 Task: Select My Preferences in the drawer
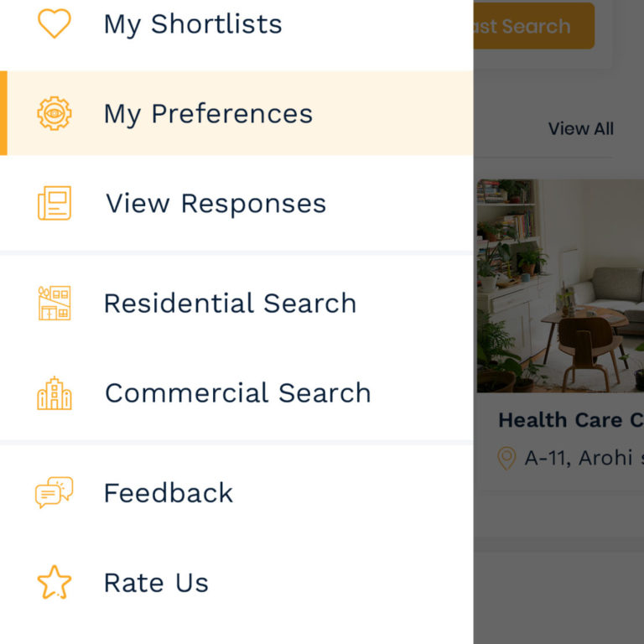coord(208,114)
